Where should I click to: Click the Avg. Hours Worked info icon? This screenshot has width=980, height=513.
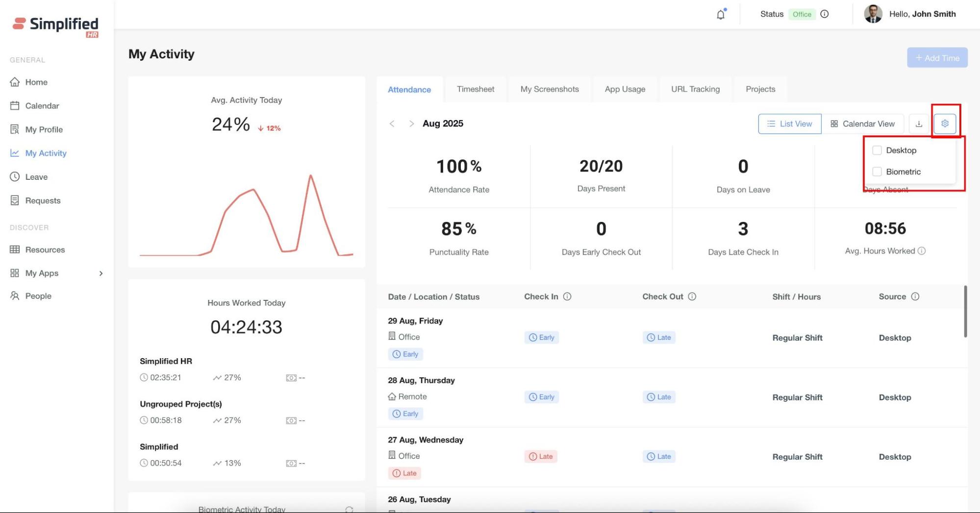922,251
